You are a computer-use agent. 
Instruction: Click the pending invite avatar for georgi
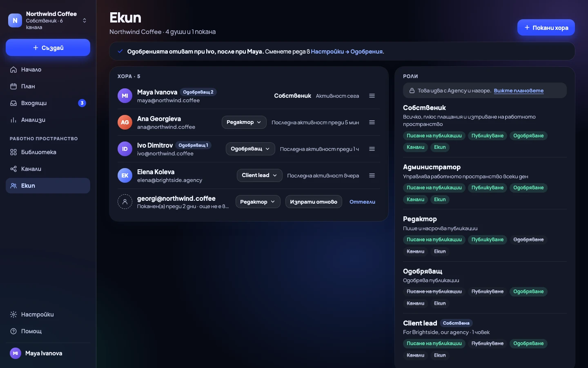125,202
